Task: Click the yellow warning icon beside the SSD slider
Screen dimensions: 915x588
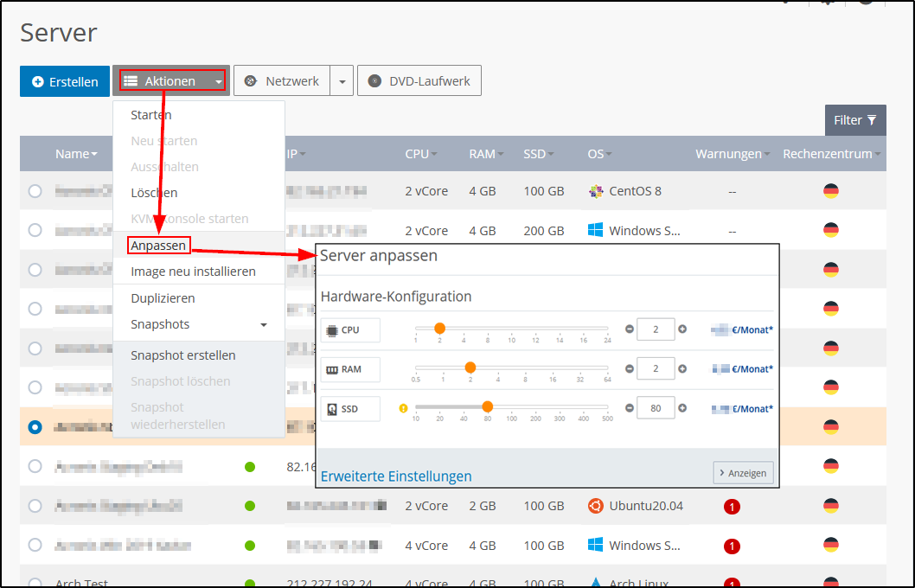Action: (x=403, y=407)
